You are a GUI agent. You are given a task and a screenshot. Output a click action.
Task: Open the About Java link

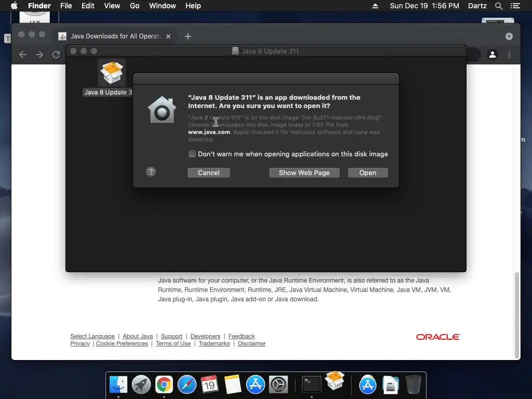tap(138, 336)
